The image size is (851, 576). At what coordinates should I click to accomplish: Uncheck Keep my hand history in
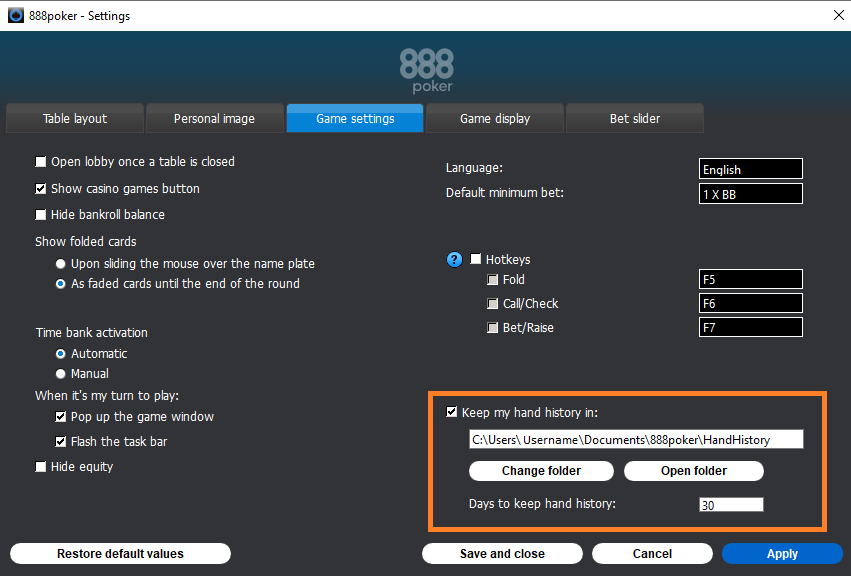pyautogui.click(x=452, y=412)
